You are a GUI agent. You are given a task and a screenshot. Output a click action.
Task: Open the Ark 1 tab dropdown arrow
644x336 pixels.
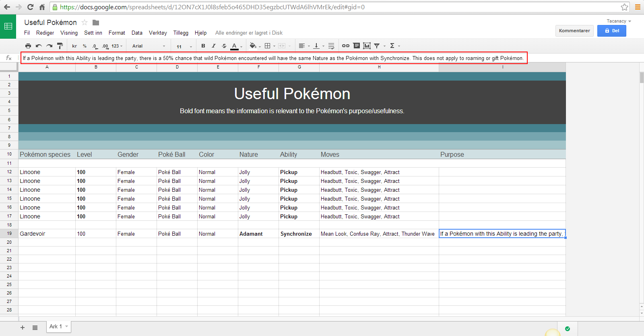tap(67, 326)
